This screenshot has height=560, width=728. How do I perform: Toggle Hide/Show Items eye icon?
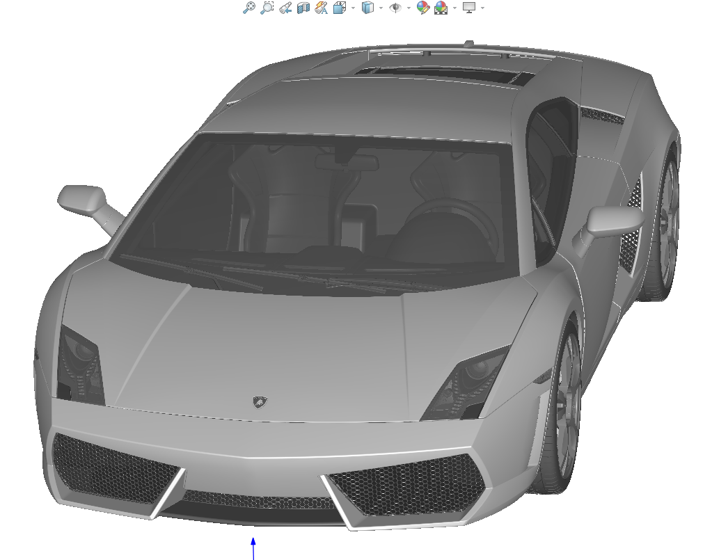coord(395,8)
